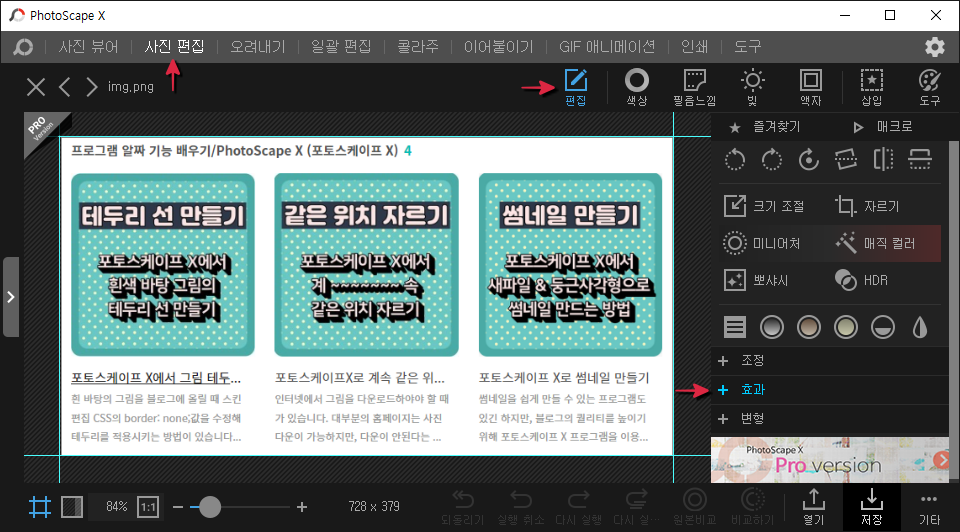Viewport: 960px width, 532px height.
Task: Switch to GIF 애니메이션 tab
Action: (x=607, y=47)
